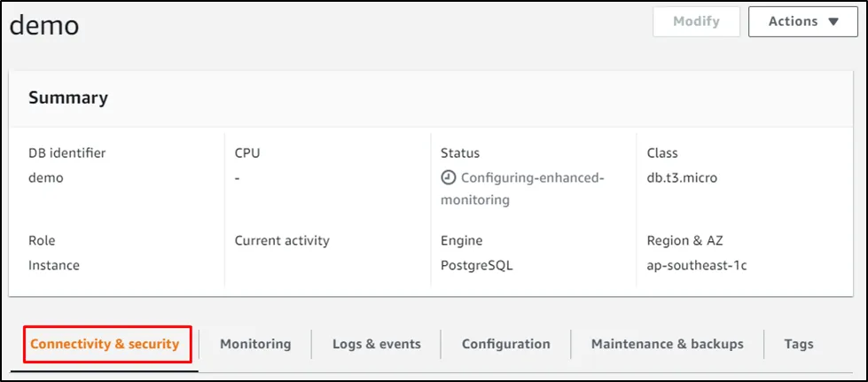Click the Summary panel heading
Viewport: 868px width, 382px height.
click(68, 97)
